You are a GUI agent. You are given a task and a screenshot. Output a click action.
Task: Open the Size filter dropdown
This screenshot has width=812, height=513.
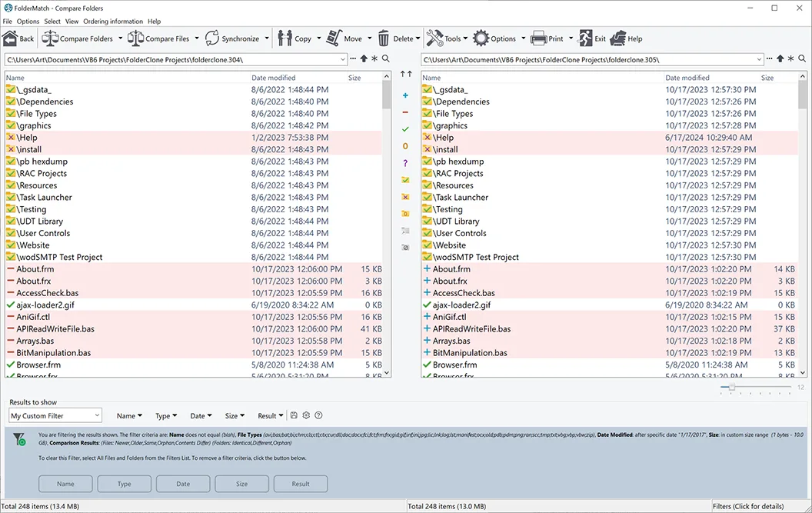click(235, 415)
